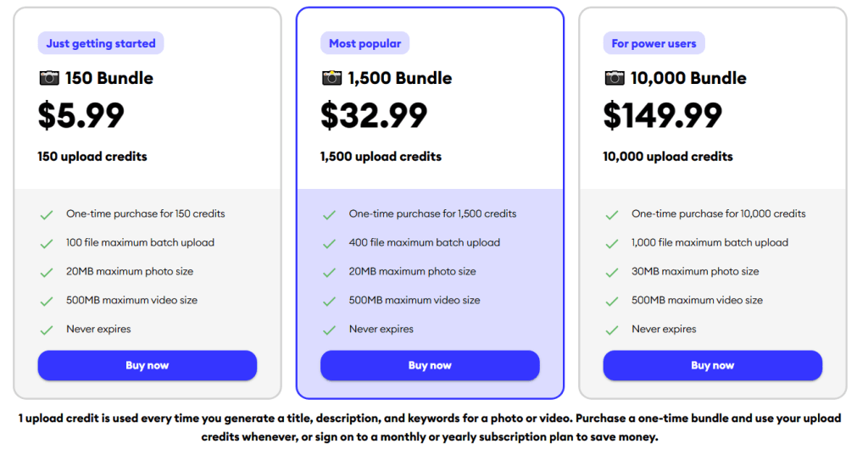Click checkmark next to 100 file maximum batch upload
The image size is (868, 449).
47,244
